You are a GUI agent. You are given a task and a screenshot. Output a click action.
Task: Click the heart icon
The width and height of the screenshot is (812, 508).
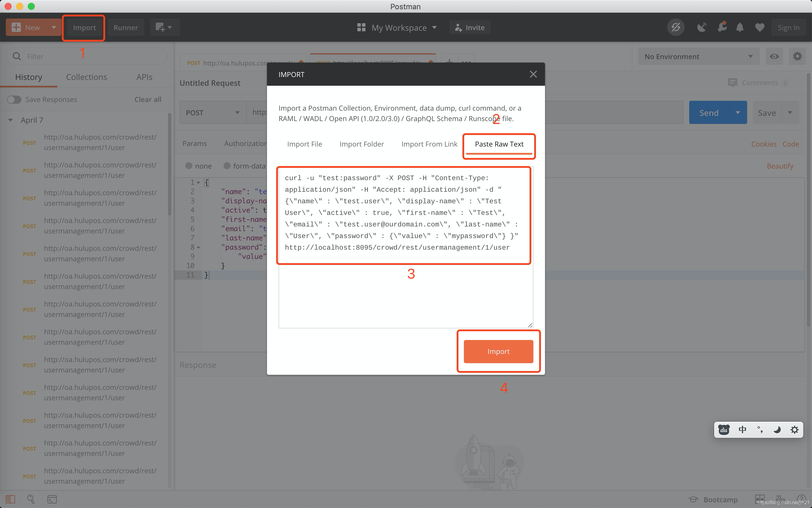760,28
